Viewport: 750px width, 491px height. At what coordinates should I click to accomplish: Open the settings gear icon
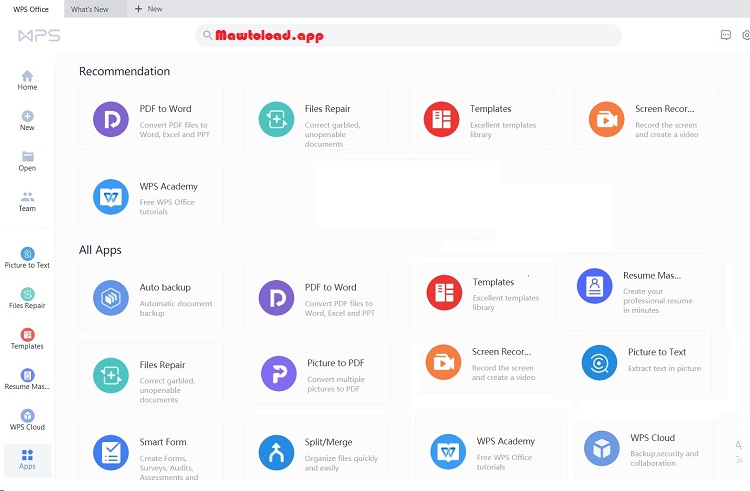coord(746,35)
